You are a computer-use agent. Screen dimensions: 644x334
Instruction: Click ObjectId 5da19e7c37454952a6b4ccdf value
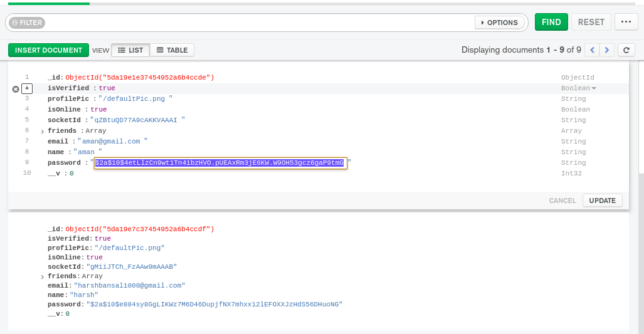coord(140,229)
